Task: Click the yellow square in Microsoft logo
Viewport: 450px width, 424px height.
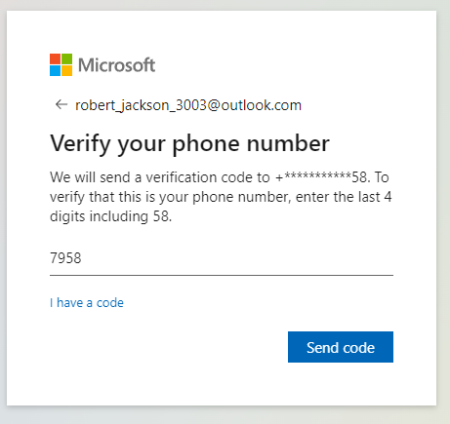Action: pos(67,71)
